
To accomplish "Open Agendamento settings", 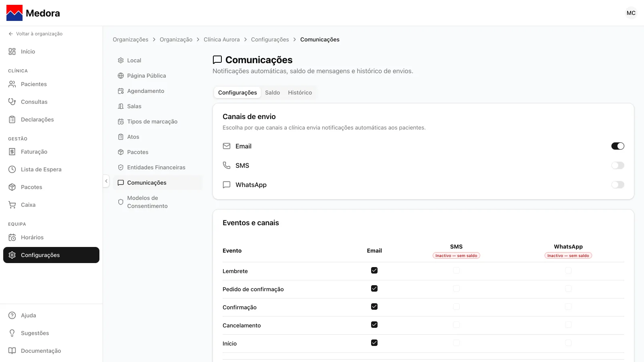I will point(158,91).
